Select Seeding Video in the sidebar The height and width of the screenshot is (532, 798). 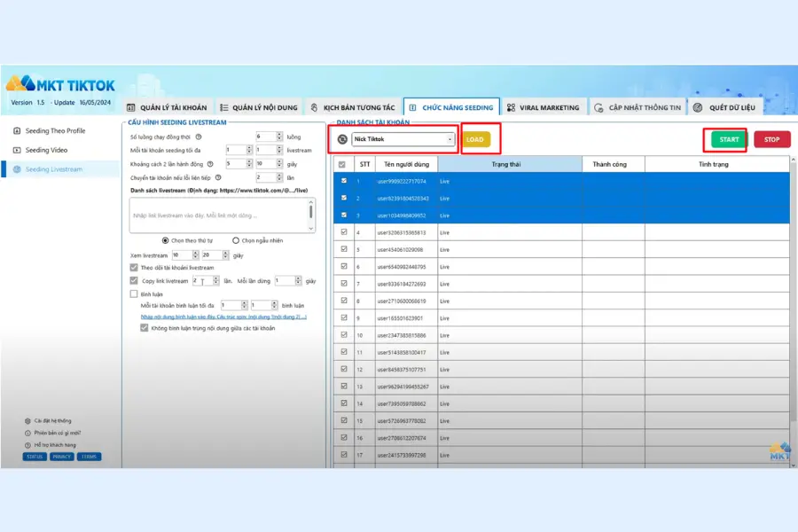[46, 150]
